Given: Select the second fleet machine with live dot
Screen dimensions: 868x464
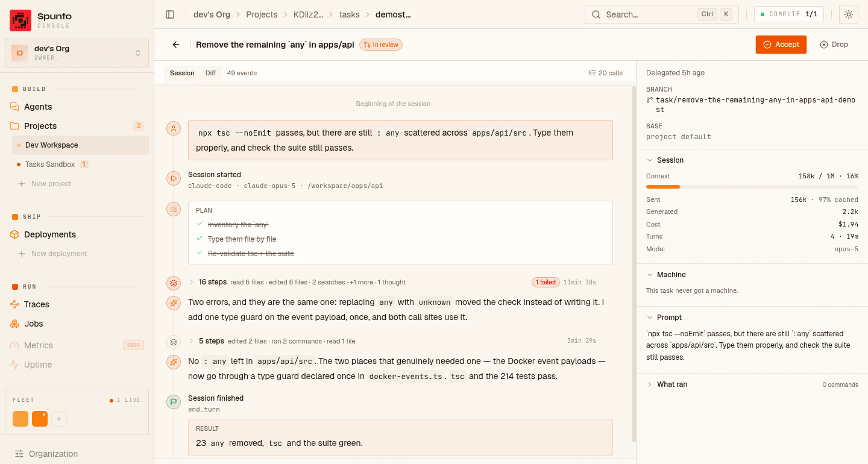Looking at the screenshot, I should 40,419.
